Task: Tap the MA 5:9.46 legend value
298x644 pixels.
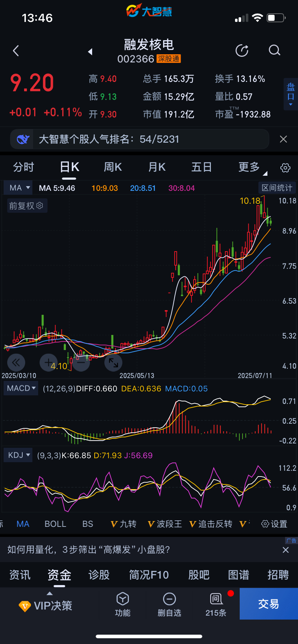Action: [x=57, y=188]
